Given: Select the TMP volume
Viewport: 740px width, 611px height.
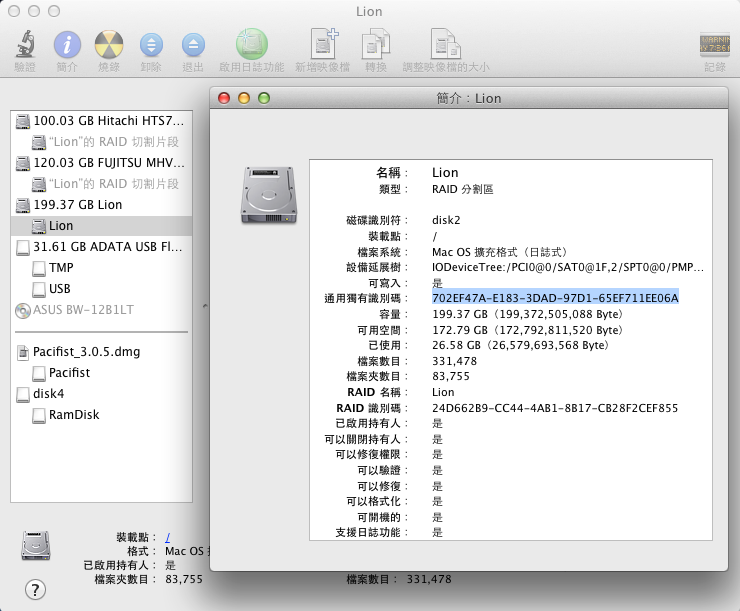Looking at the screenshot, I should click(101, 268).
